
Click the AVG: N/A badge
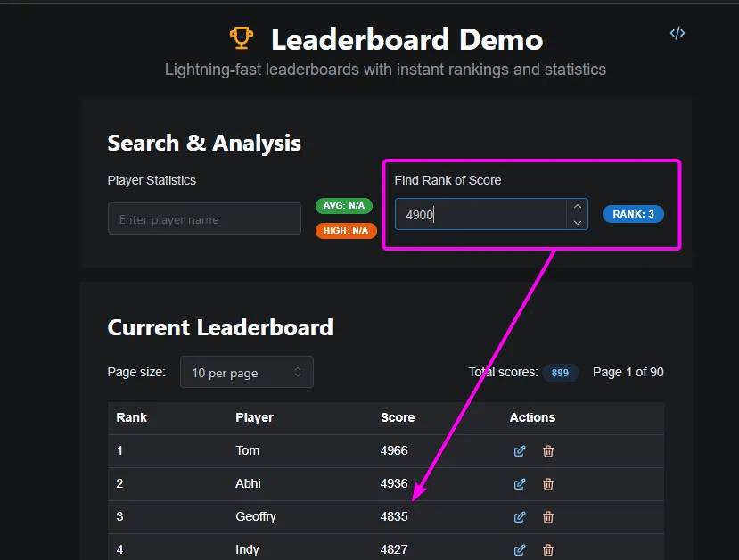pyautogui.click(x=344, y=206)
